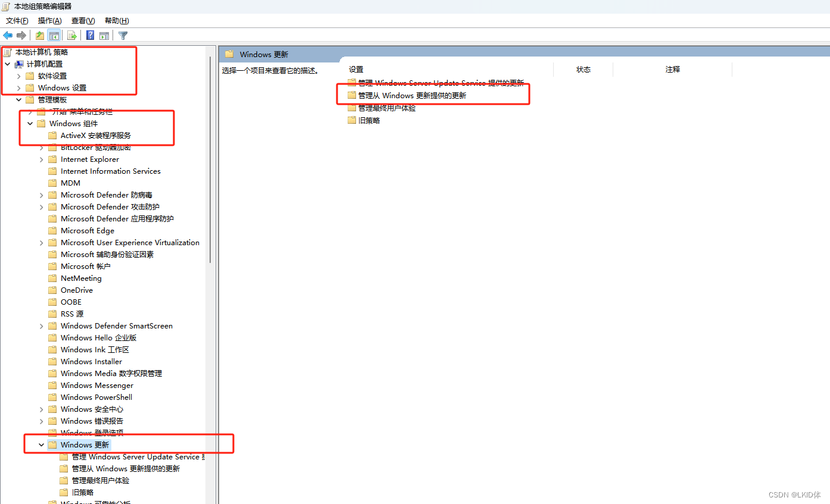Collapse the 计算机配置 tree node

click(7, 64)
